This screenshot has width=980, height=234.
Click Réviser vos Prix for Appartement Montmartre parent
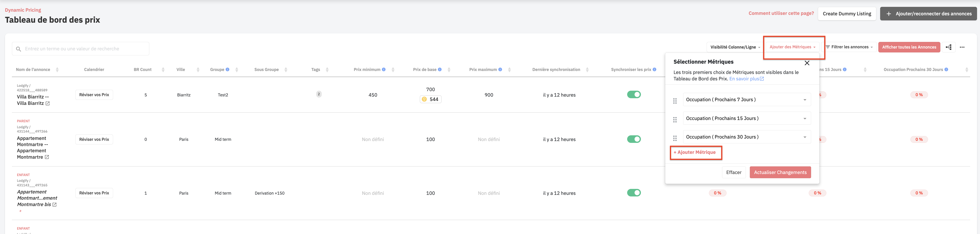(x=94, y=139)
